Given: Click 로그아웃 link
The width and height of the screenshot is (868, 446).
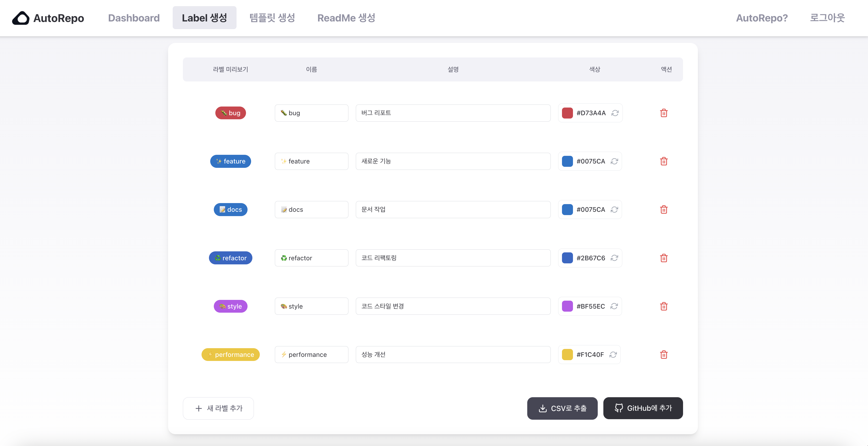Looking at the screenshot, I should pyautogui.click(x=827, y=18).
